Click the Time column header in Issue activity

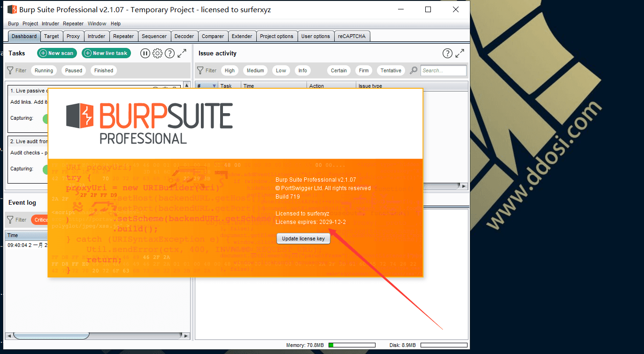tap(274, 86)
